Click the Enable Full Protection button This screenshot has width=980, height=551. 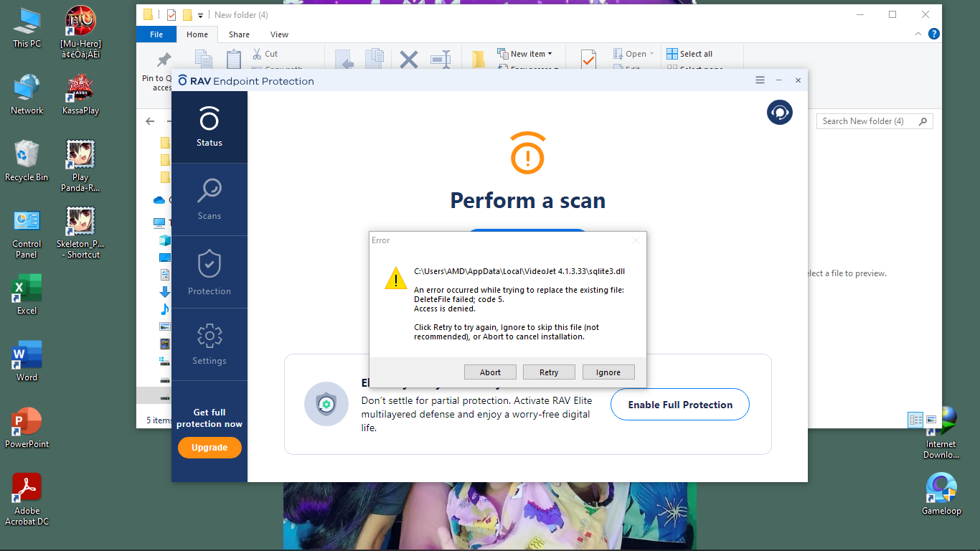coord(679,405)
